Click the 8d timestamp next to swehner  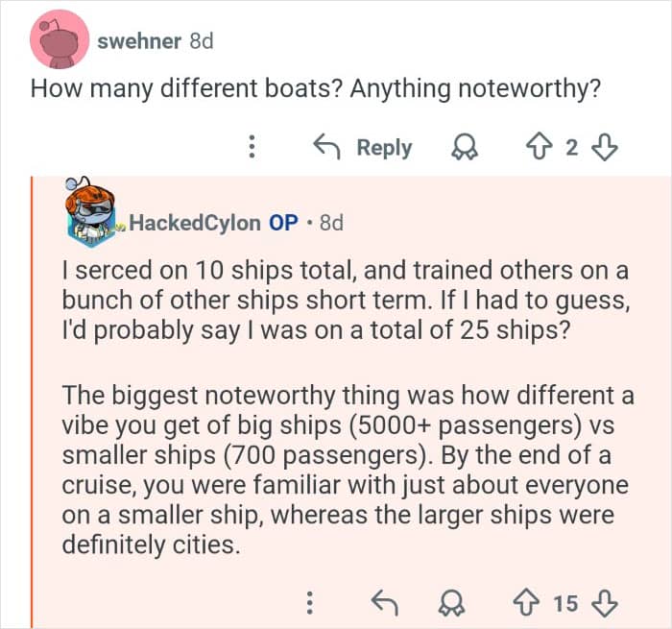click(201, 41)
